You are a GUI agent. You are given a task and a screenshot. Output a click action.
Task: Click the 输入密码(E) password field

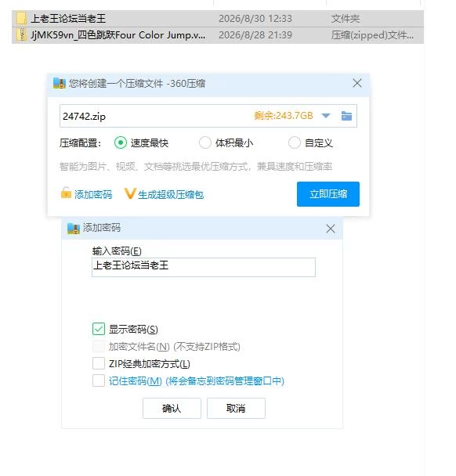coord(204,267)
